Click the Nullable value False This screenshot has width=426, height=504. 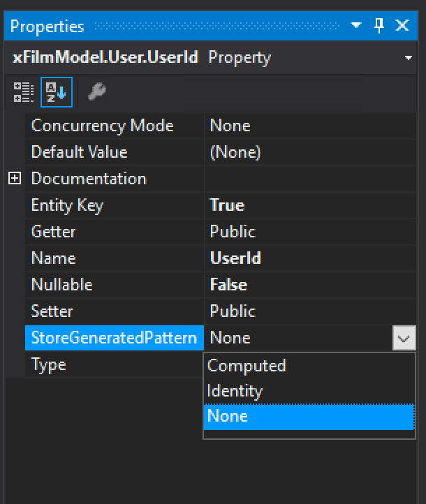228,285
